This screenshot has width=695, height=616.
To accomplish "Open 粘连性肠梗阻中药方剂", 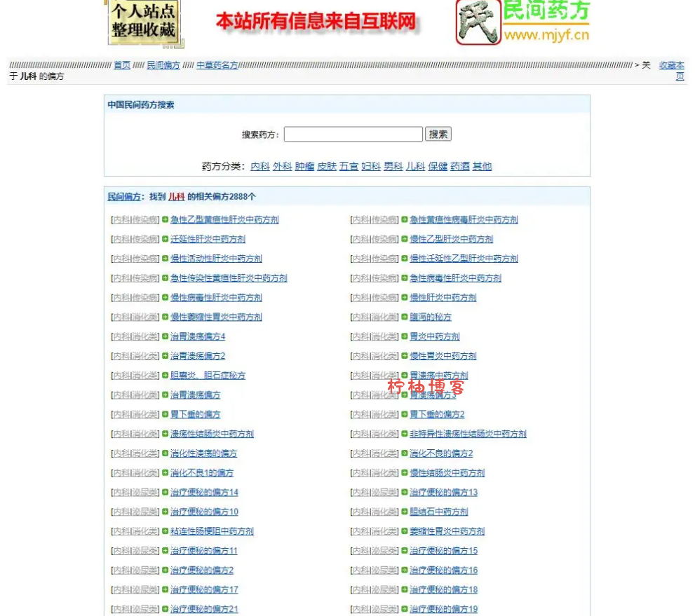I will [211, 531].
